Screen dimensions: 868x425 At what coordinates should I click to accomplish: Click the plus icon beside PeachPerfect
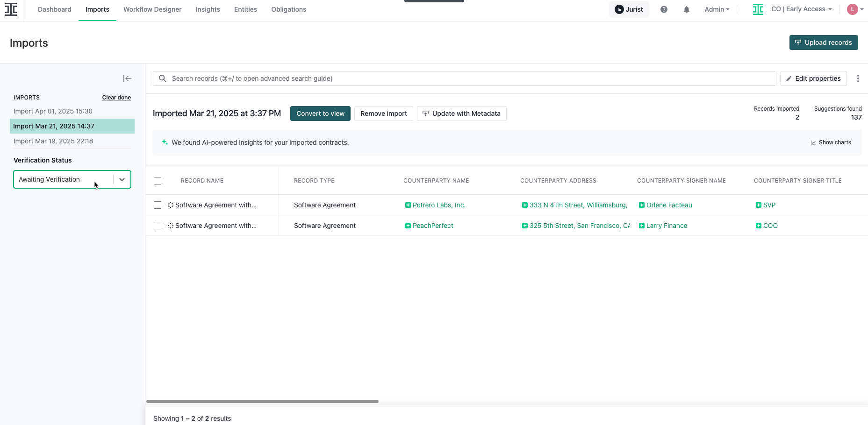click(x=408, y=226)
